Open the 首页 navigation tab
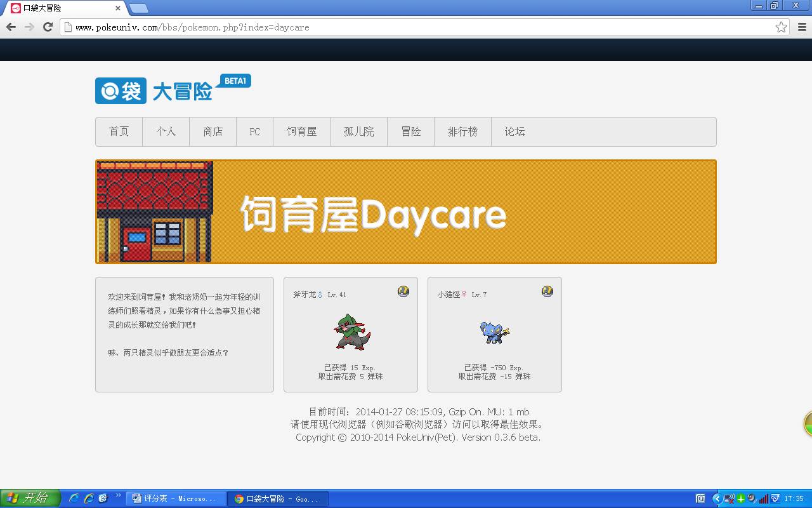This screenshot has height=508, width=812. [x=119, y=131]
